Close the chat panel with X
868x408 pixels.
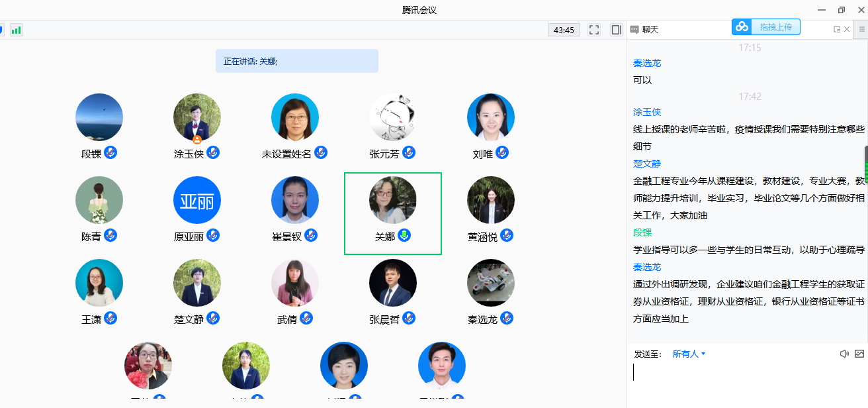point(847,29)
